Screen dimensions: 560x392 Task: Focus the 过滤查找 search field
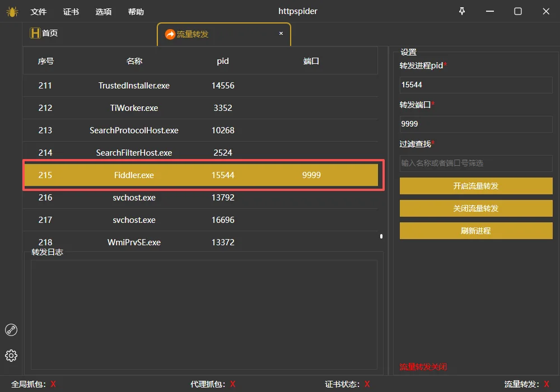476,163
